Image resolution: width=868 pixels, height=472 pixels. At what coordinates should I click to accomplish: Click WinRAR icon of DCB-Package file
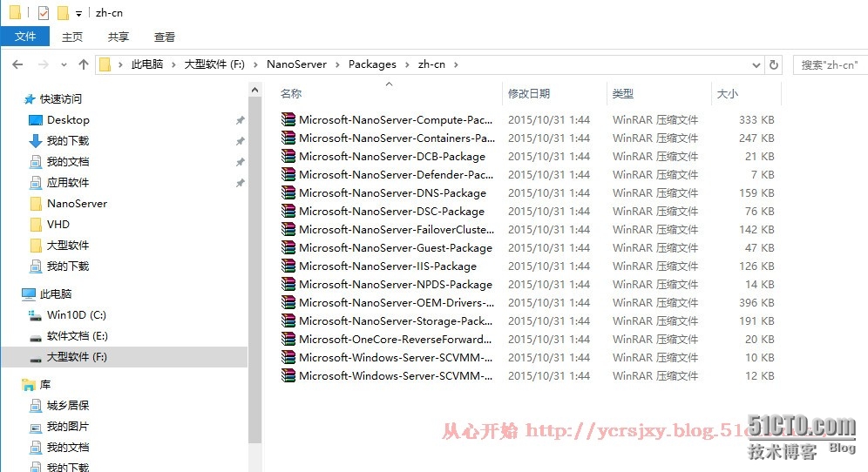coord(288,156)
